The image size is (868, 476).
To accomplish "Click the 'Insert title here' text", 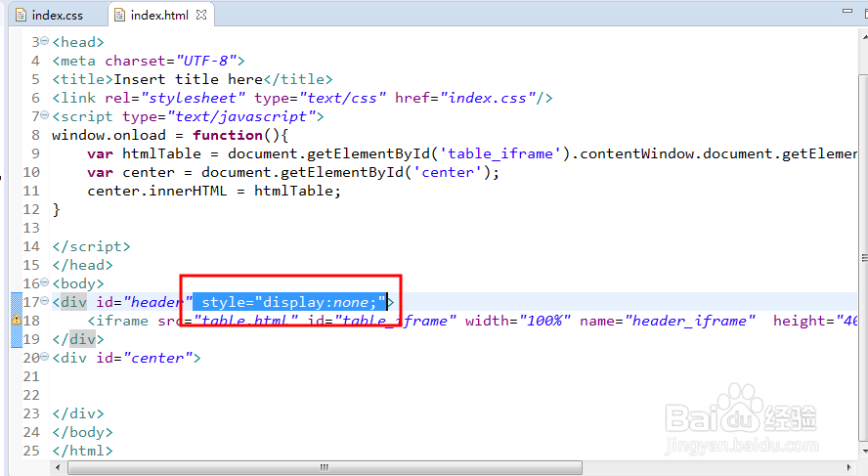I will click(x=189, y=79).
